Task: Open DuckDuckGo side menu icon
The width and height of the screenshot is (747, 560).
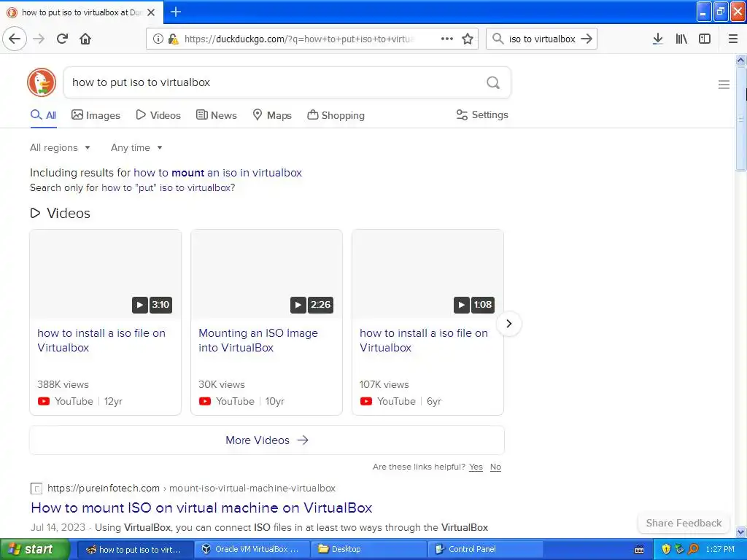Action: 724,85
